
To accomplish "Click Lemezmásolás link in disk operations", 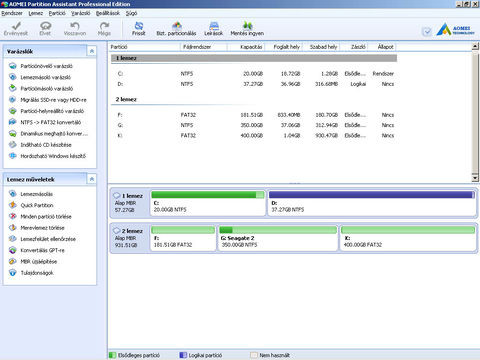I will coord(37,194).
